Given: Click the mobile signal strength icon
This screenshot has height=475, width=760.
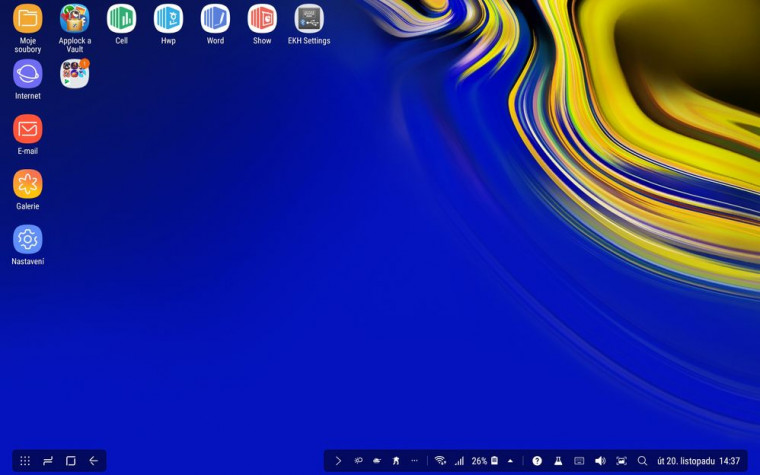Looking at the screenshot, I should point(459,461).
